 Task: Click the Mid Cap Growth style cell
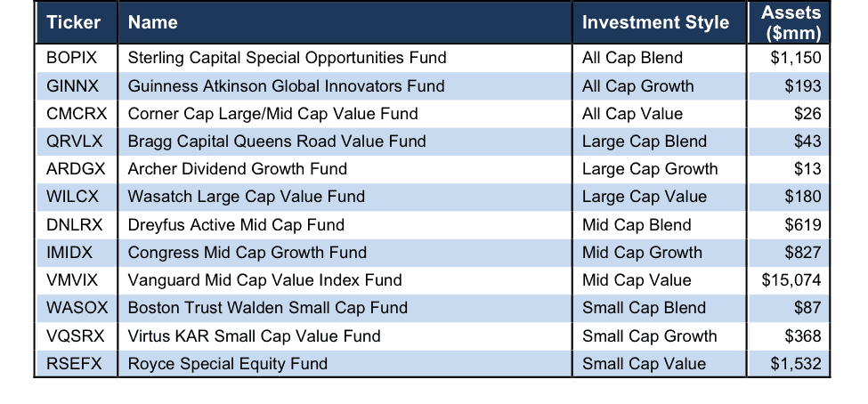pyautogui.click(x=660, y=253)
